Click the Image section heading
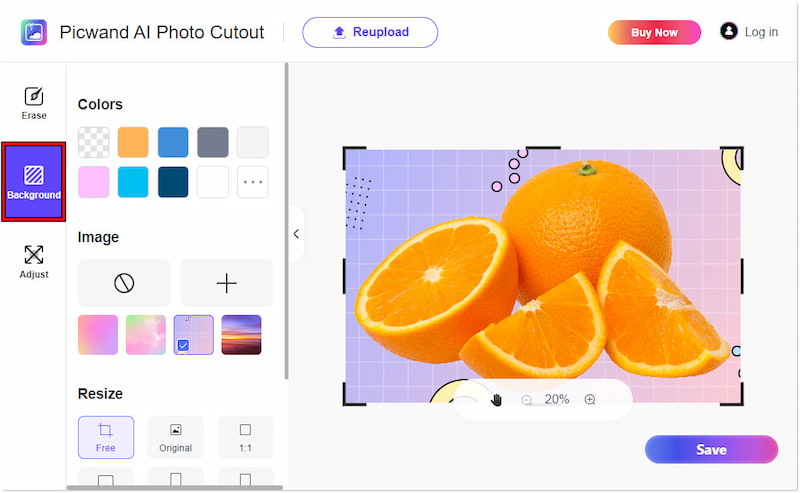800x493 pixels. 98,237
